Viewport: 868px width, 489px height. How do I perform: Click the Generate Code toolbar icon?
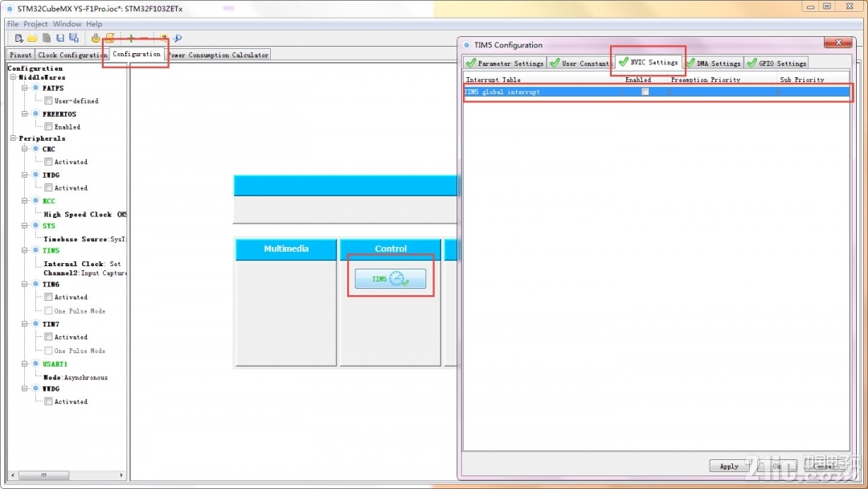[x=95, y=39]
